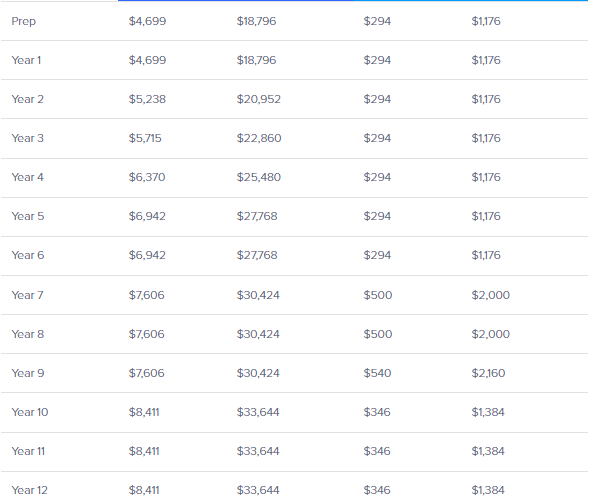Viewport: 593px width, 501px height.
Task: Click the $2,160 amount in Year 9
Action: click(488, 373)
